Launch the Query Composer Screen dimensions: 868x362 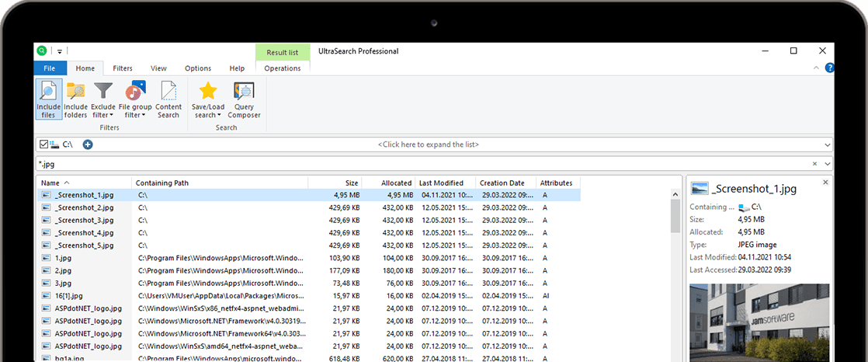coord(244,99)
